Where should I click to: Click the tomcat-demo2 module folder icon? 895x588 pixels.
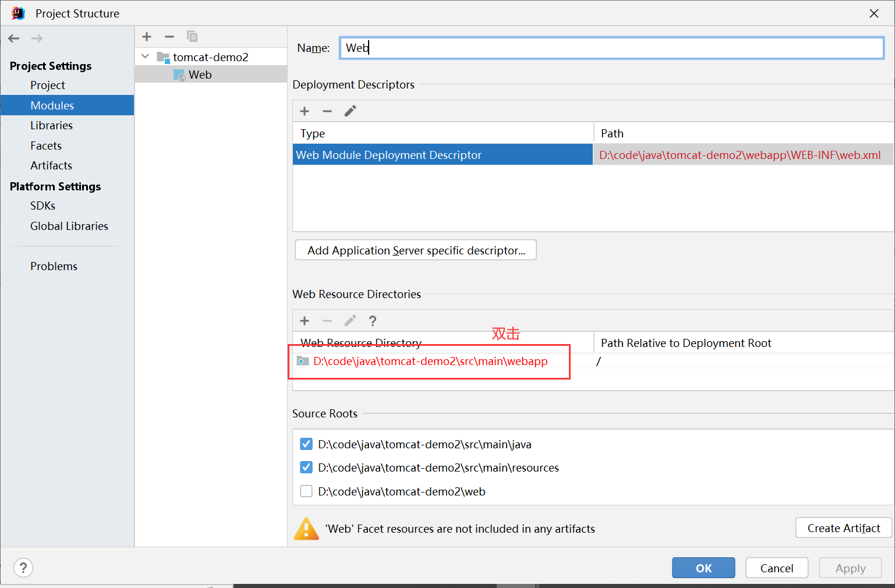[163, 57]
